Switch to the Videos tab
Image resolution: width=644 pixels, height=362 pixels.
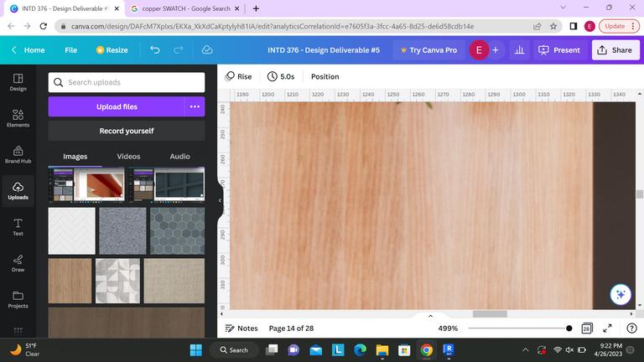point(128,157)
